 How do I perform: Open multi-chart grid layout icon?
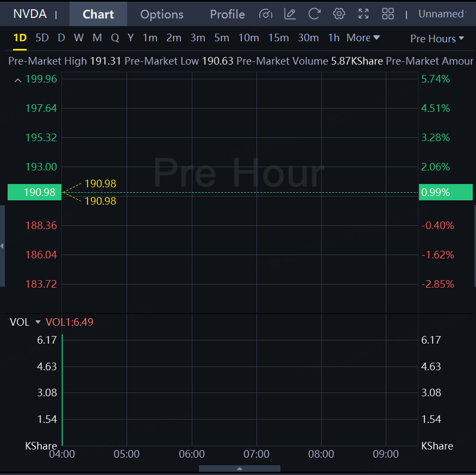(x=388, y=14)
